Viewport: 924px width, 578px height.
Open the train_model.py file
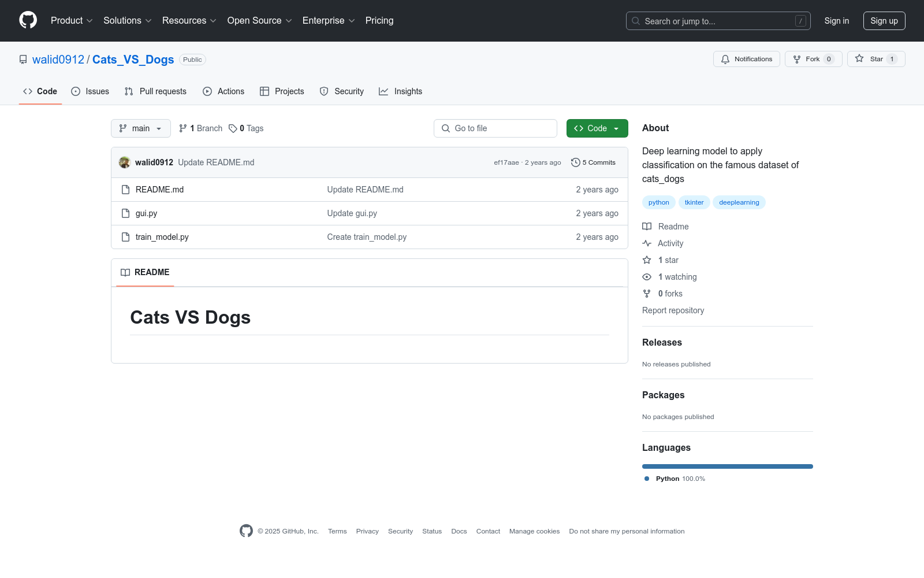click(x=162, y=237)
